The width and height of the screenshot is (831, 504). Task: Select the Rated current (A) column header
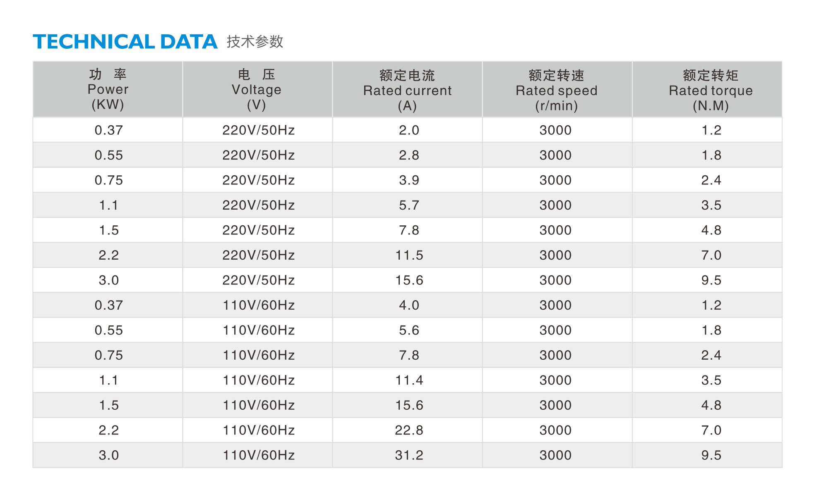(x=407, y=89)
